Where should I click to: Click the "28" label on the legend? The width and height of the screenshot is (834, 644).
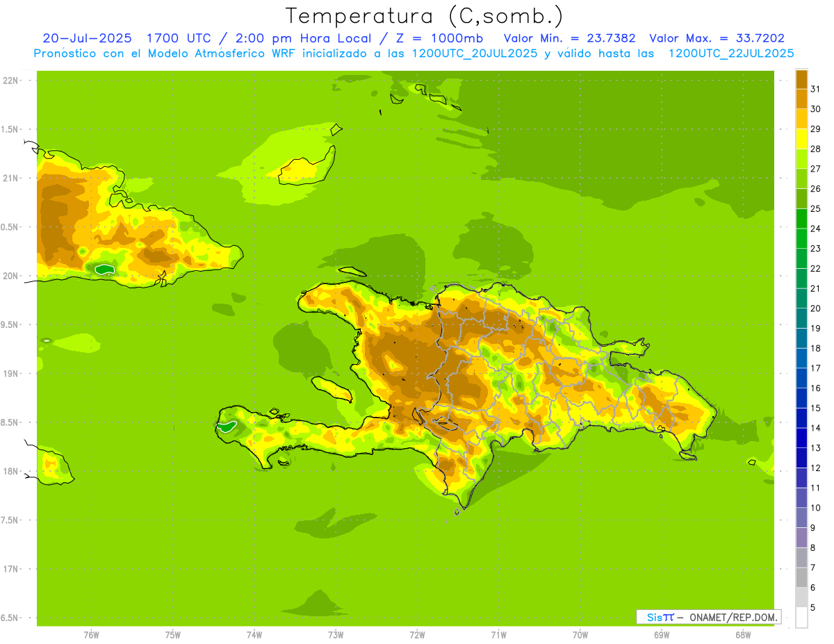click(816, 149)
